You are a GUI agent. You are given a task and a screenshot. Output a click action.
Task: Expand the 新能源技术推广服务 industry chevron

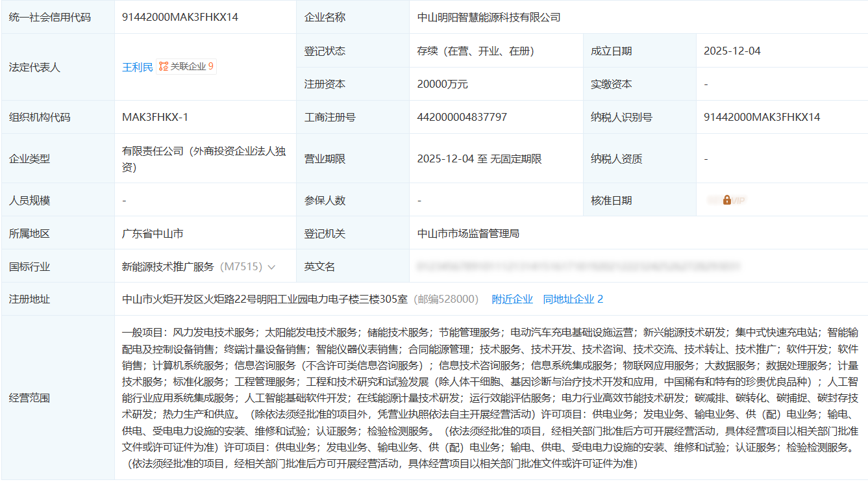(271, 267)
